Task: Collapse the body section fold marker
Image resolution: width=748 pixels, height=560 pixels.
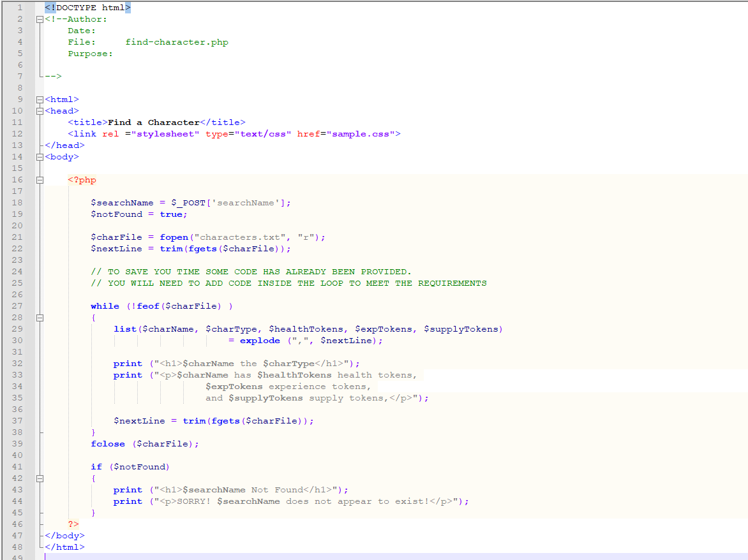Action: 40,156
